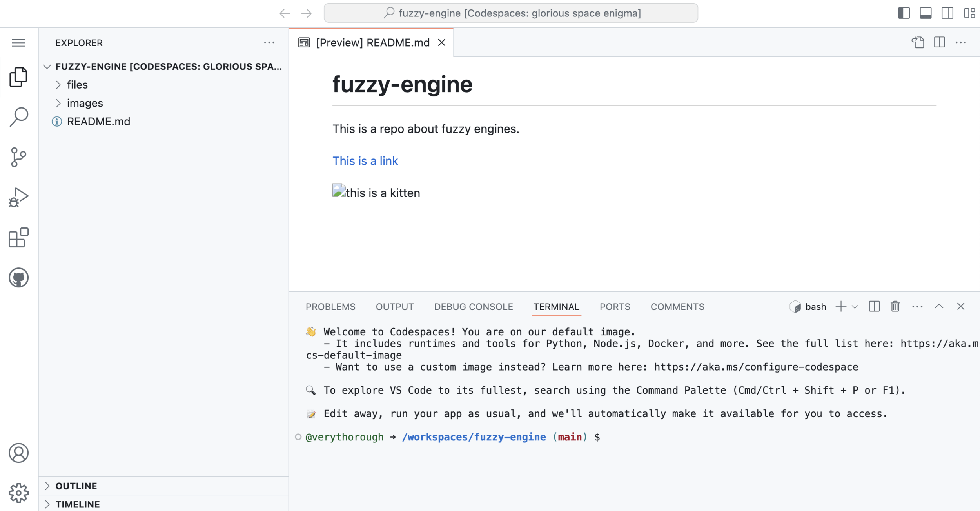Click the EXPLORER panel title
The height and width of the screenshot is (511, 980).
click(79, 43)
